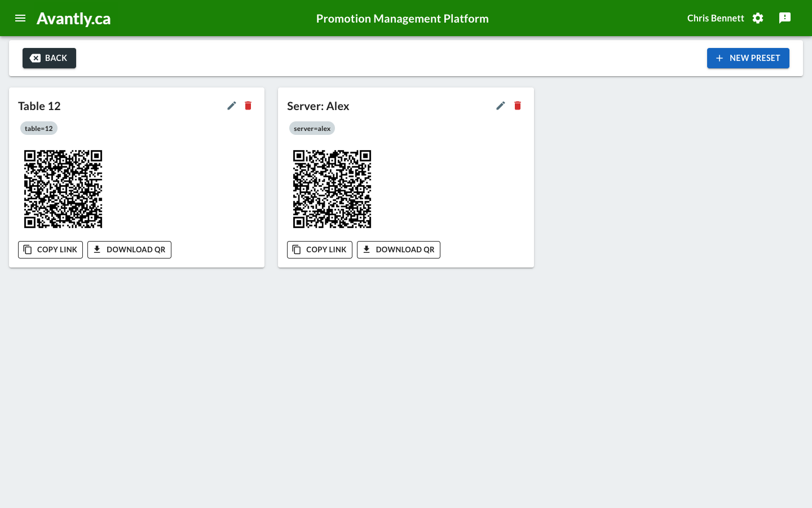The height and width of the screenshot is (508, 812).
Task: Edit the Table 12 preset
Action: [232, 106]
